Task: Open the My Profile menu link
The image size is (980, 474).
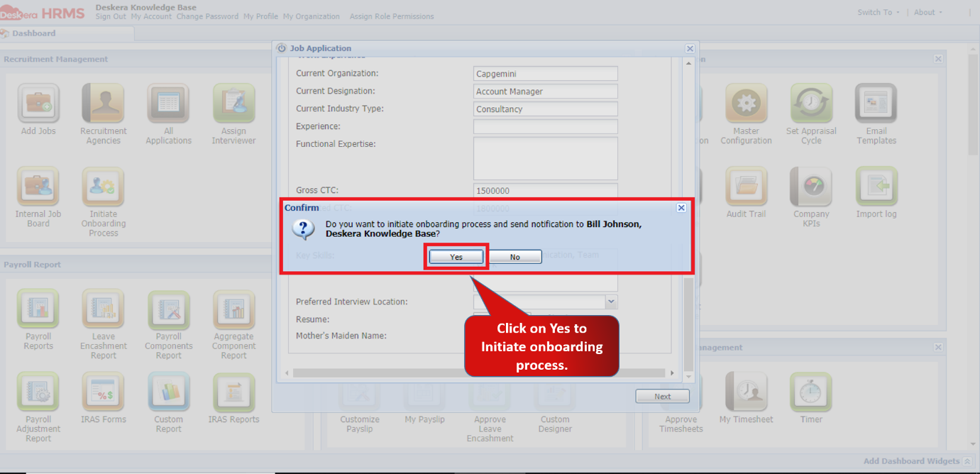Action: pos(260,16)
